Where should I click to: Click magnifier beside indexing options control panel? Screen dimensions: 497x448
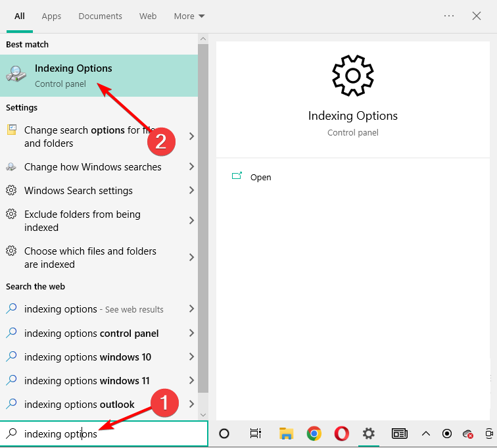(11, 333)
